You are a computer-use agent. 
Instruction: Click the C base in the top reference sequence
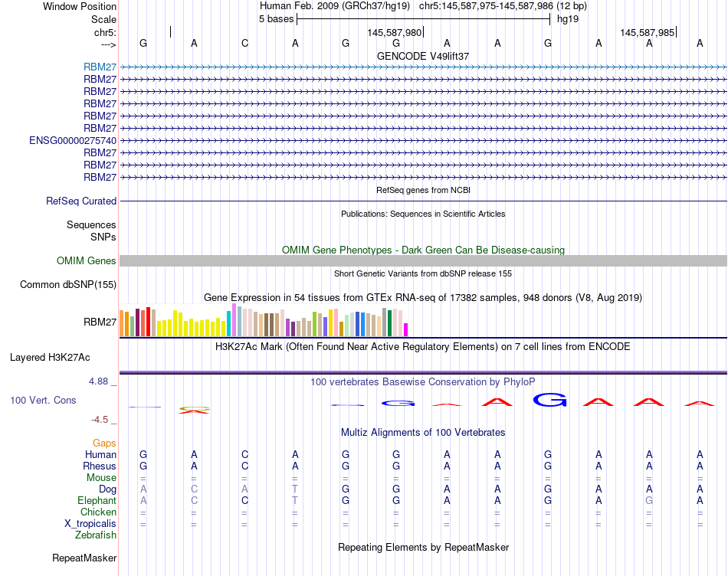tap(244, 44)
